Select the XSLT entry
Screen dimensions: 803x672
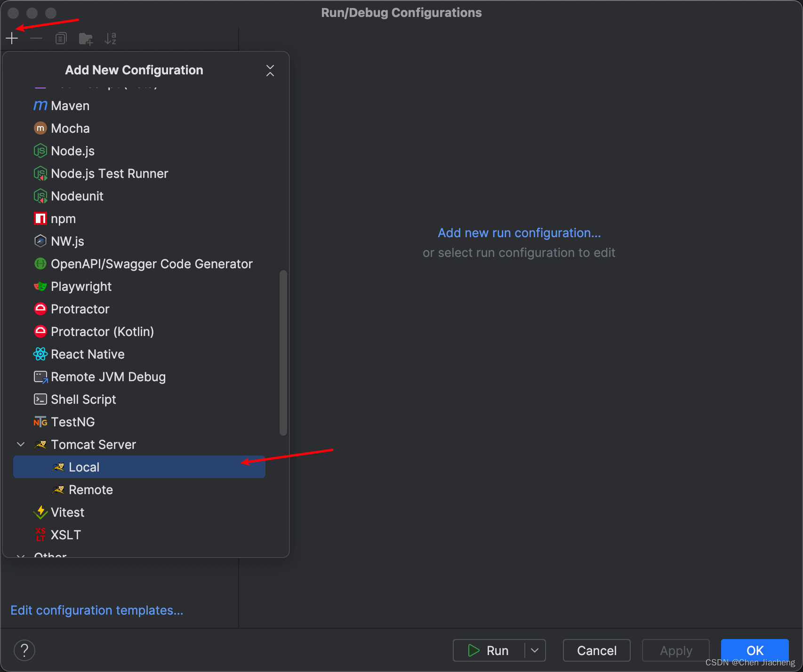(139, 535)
